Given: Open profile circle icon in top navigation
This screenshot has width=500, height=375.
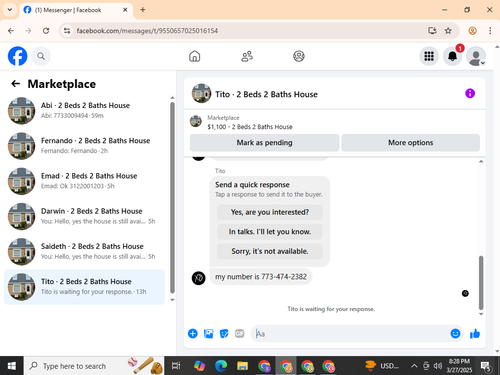Looking at the screenshot, I should pos(299,56).
